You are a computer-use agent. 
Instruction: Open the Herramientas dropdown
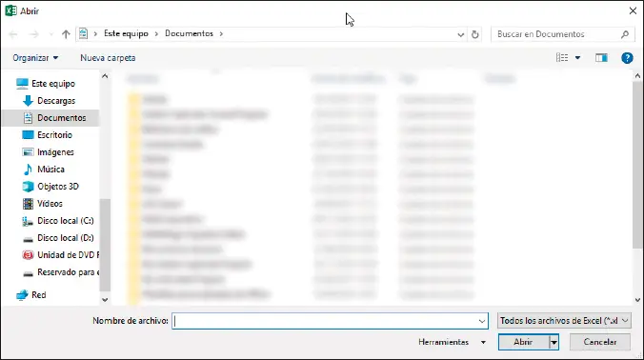click(452, 342)
